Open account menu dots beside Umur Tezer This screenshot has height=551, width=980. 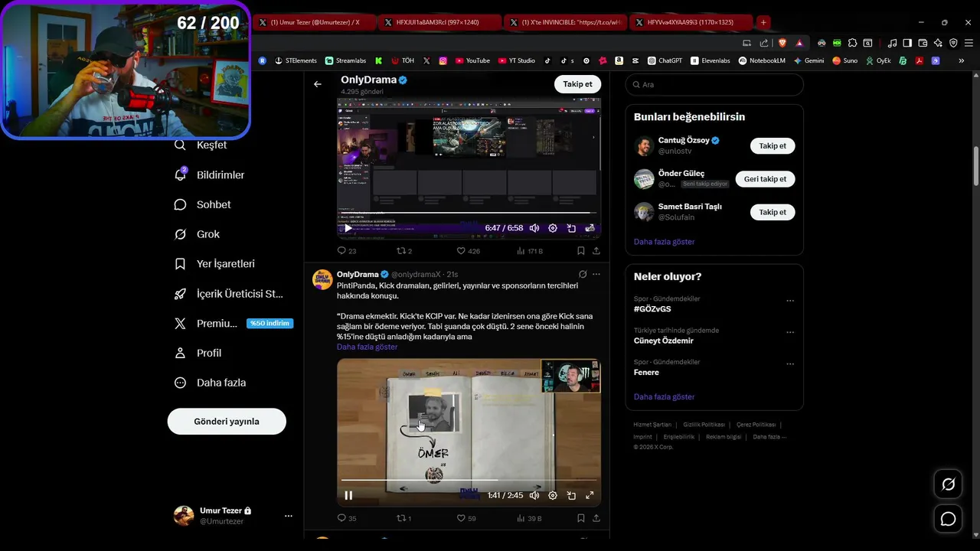(x=289, y=516)
